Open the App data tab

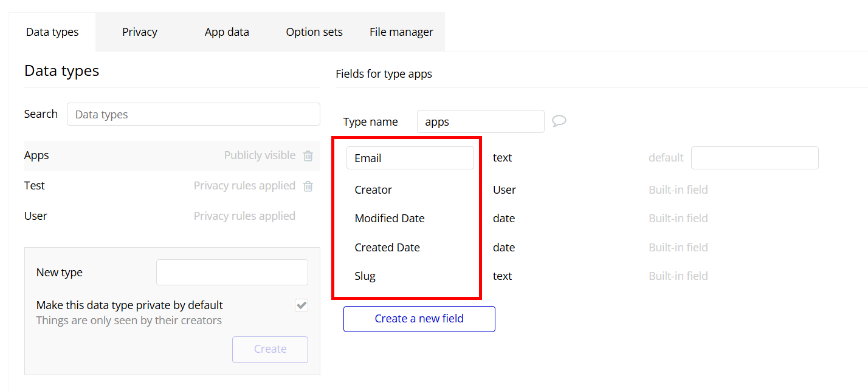pos(227,32)
